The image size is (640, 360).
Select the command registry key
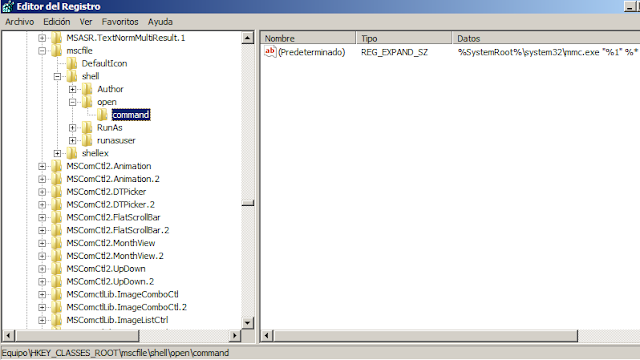point(131,115)
